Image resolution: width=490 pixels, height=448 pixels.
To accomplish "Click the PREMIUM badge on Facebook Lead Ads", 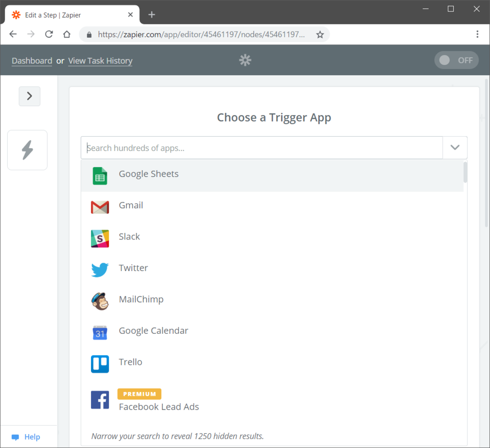I will [139, 394].
